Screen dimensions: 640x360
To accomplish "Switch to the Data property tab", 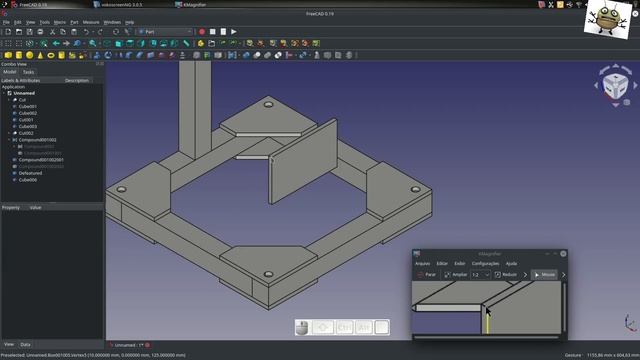I will (25, 344).
